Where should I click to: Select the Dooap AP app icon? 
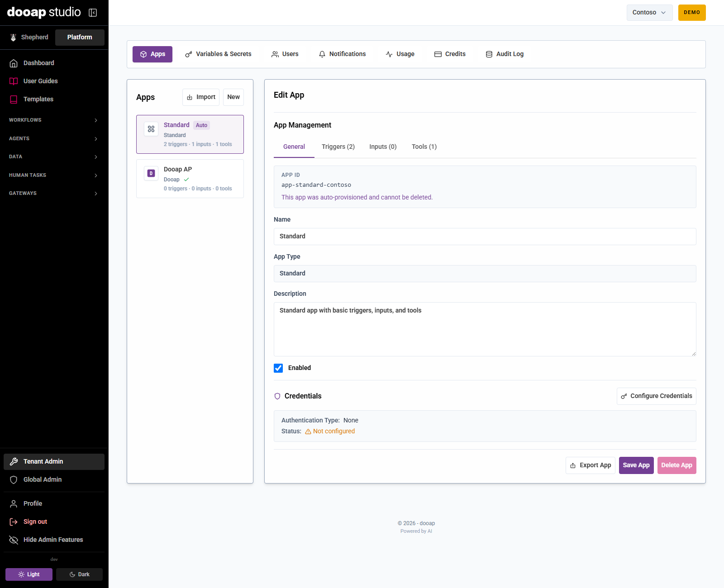point(151,173)
